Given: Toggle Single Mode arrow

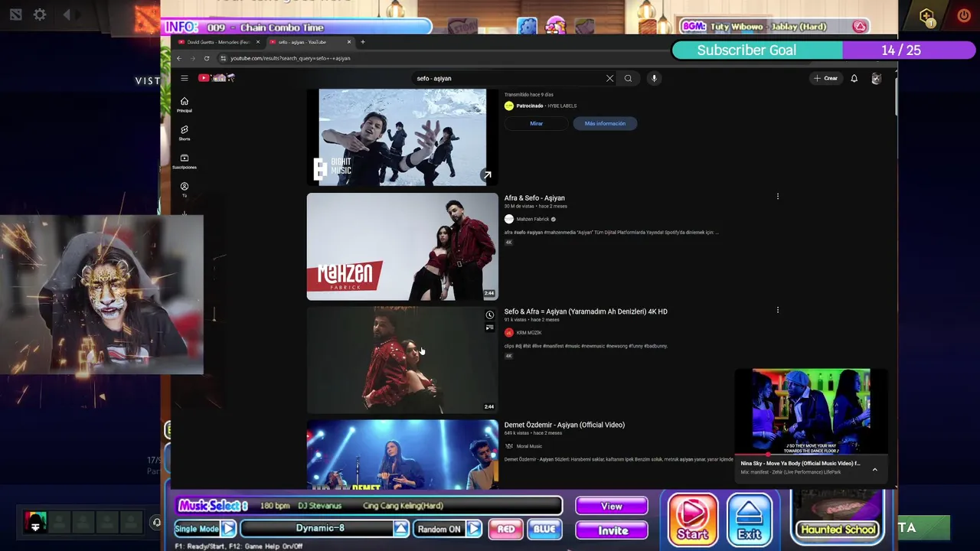Looking at the screenshot, I should [228, 529].
